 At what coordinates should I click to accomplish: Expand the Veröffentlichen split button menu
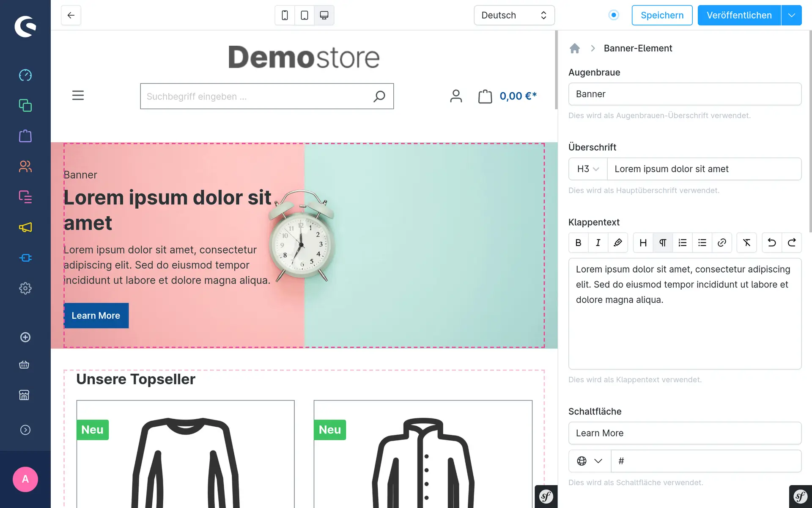pos(792,15)
